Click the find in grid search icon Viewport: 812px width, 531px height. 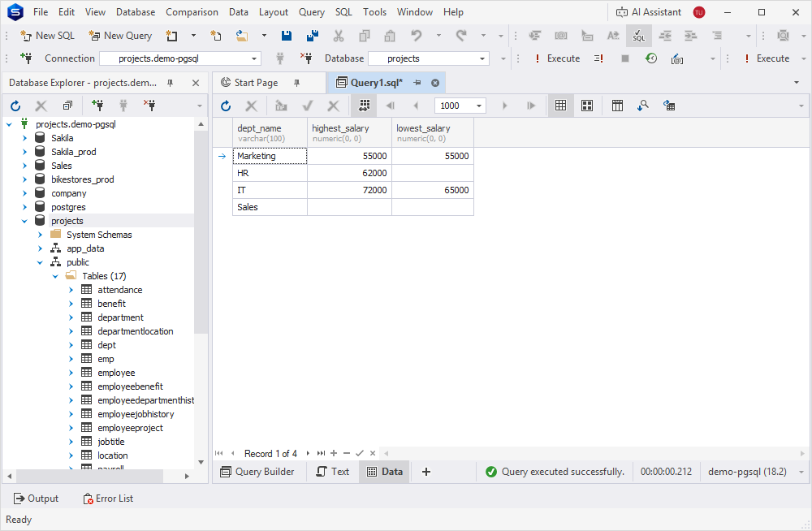pyautogui.click(x=642, y=106)
